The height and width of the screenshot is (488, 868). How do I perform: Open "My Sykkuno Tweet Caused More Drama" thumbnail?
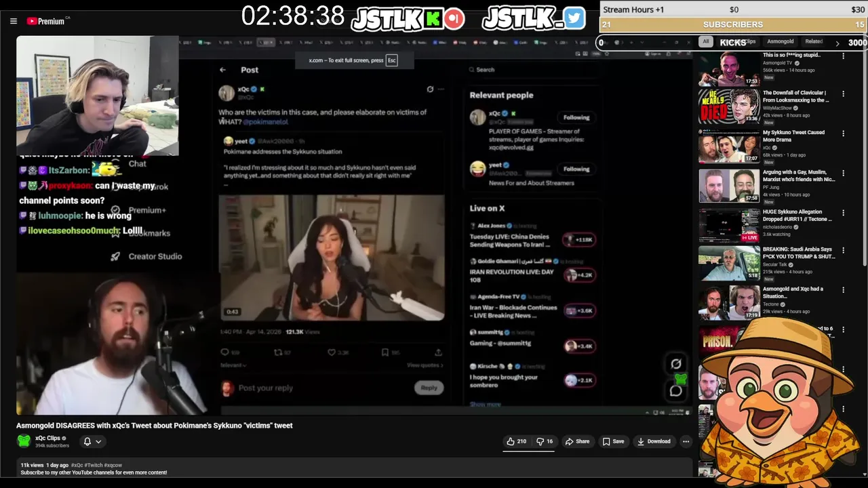729,147
